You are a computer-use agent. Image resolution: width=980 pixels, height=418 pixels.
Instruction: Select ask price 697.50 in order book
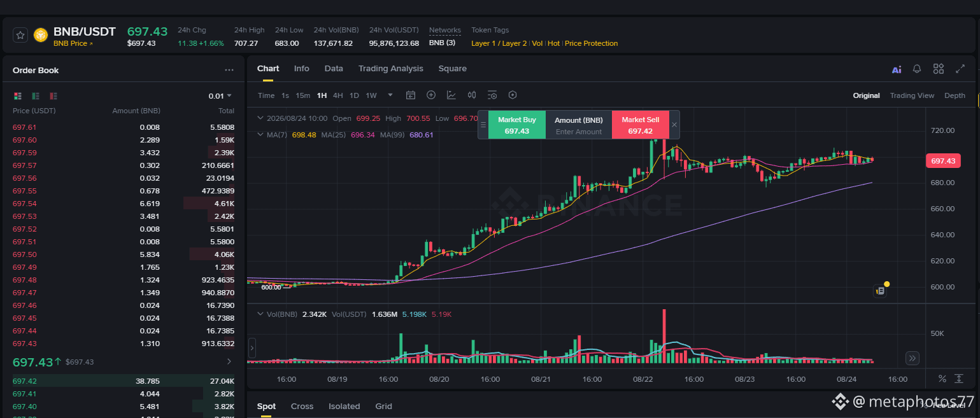click(x=25, y=254)
